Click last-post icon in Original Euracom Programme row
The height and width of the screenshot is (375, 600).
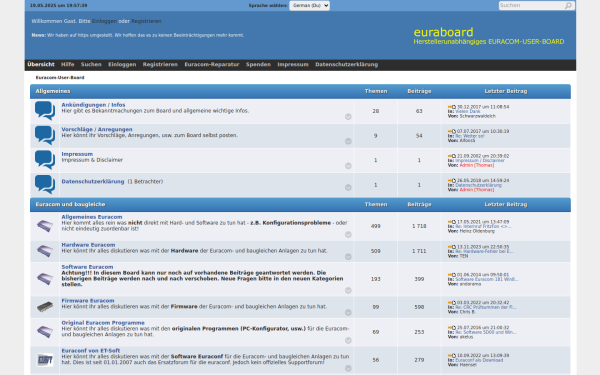[x=452, y=328]
